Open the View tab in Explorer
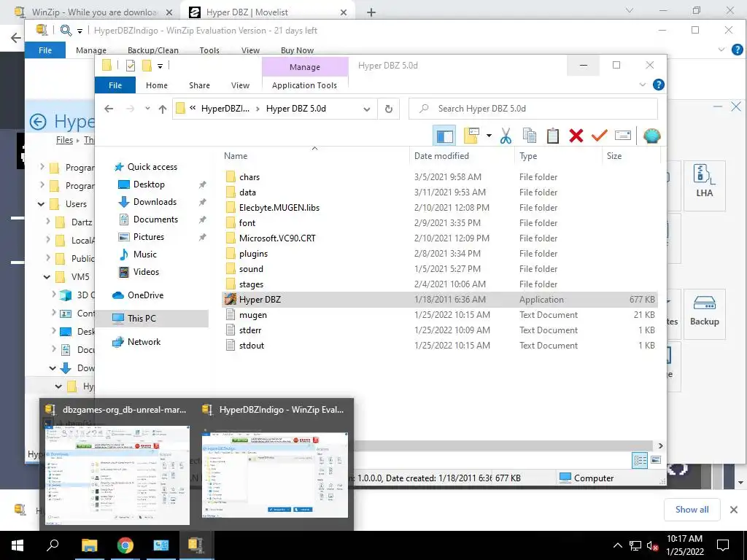Screen dimensions: 747x560 [x=240, y=85]
